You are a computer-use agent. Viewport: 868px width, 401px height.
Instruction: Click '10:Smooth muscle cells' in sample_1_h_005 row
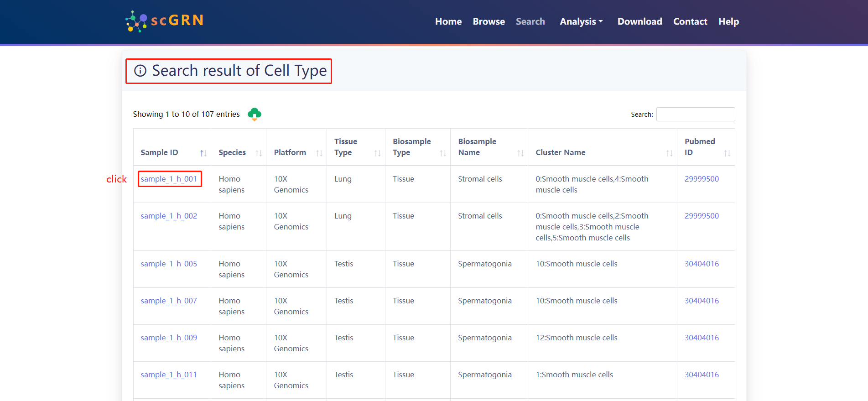click(x=577, y=264)
